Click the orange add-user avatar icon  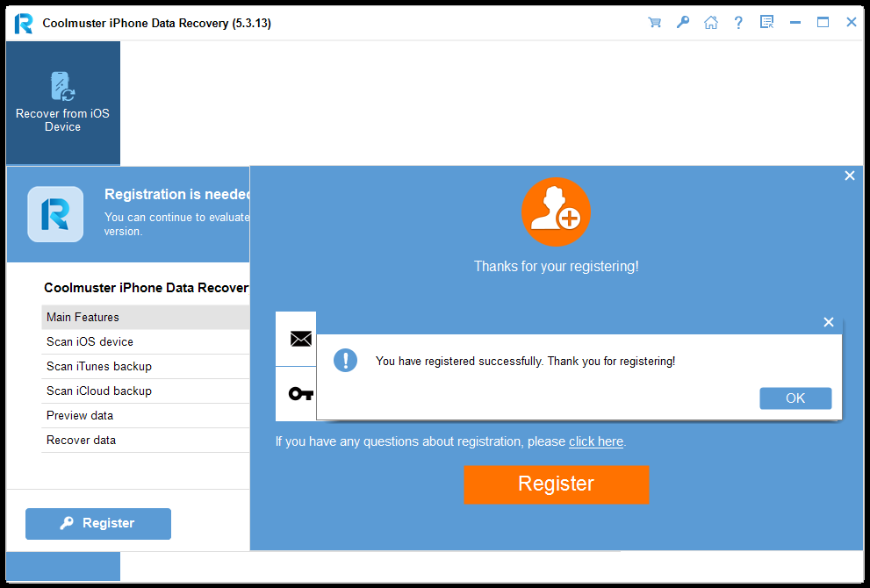(x=556, y=212)
